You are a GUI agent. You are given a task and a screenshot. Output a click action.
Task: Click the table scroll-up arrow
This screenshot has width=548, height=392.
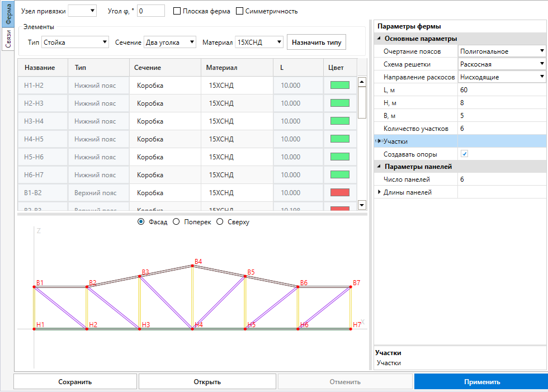point(362,82)
